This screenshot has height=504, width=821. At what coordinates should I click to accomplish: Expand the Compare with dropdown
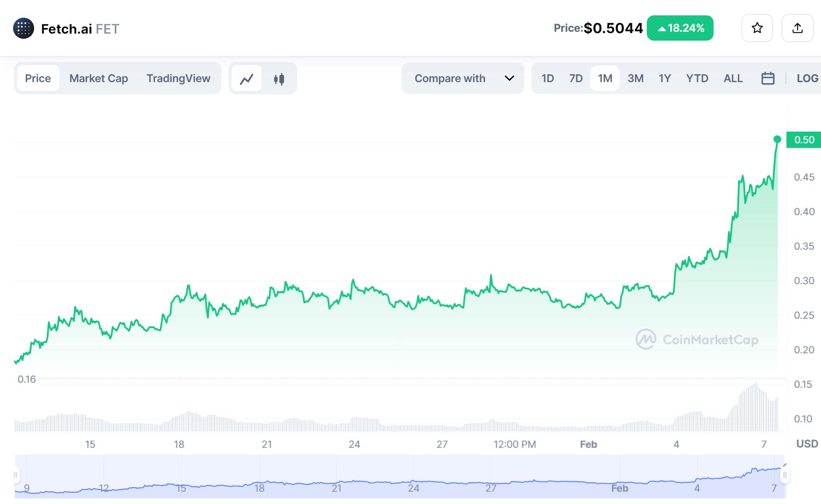(463, 78)
